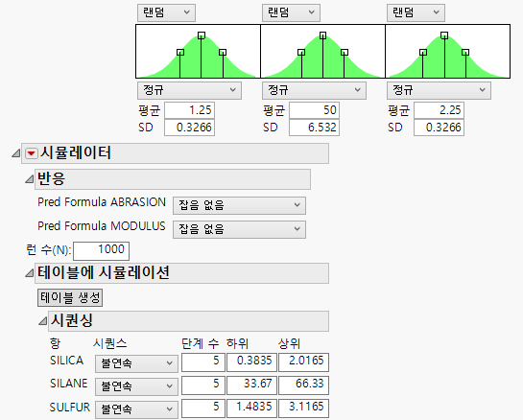Image resolution: width=523 pixels, height=420 pixels.
Task: Collapse the 테이블에 시뮬레이션 section
Action: pyautogui.click(x=30, y=273)
